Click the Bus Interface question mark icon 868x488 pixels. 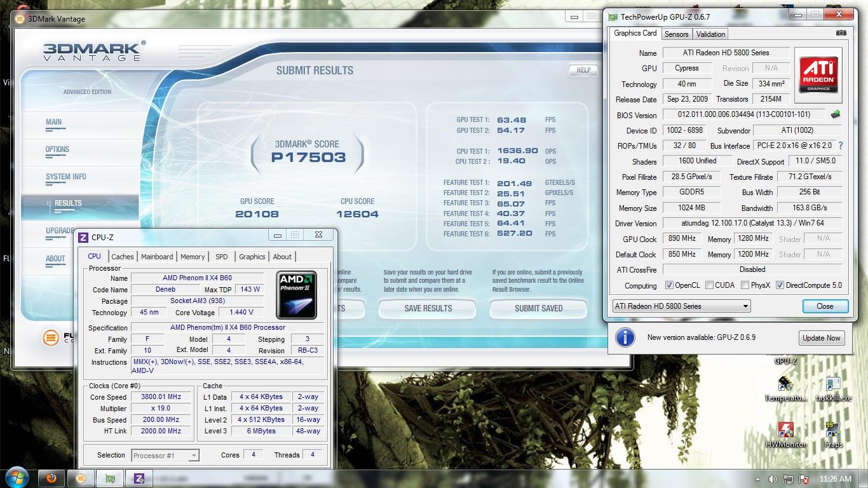(841, 146)
